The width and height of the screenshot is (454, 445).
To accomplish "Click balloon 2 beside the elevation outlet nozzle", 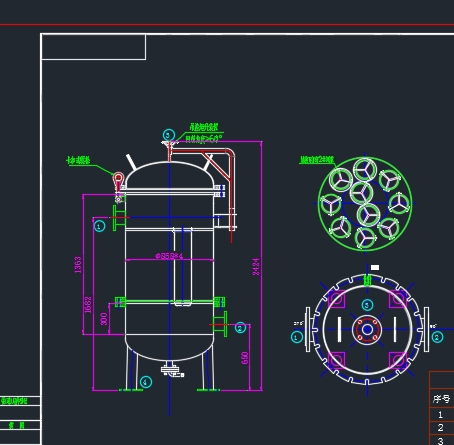I will pos(240,328).
